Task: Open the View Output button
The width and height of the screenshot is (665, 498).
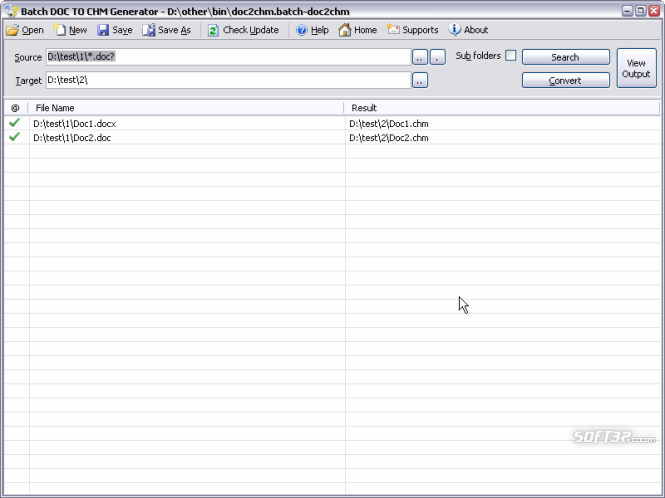Action: pos(637,68)
